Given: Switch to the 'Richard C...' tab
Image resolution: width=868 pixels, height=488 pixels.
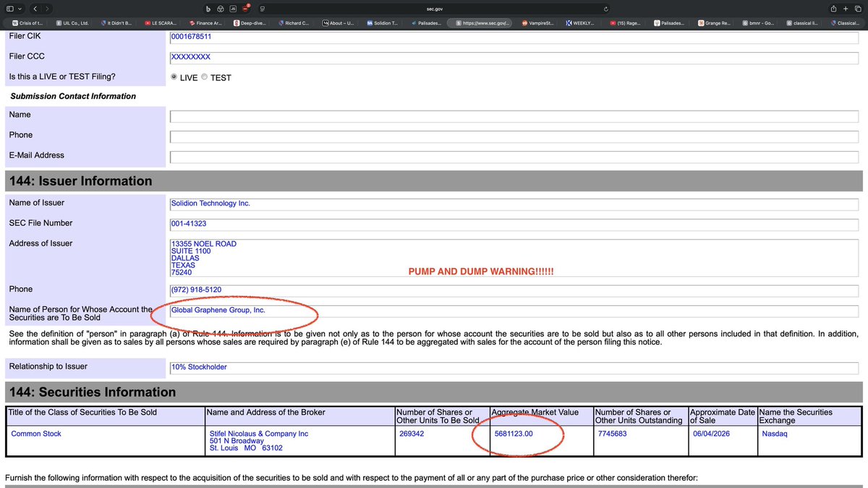Looking at the screenshot, I should click(x=294, y=23).
